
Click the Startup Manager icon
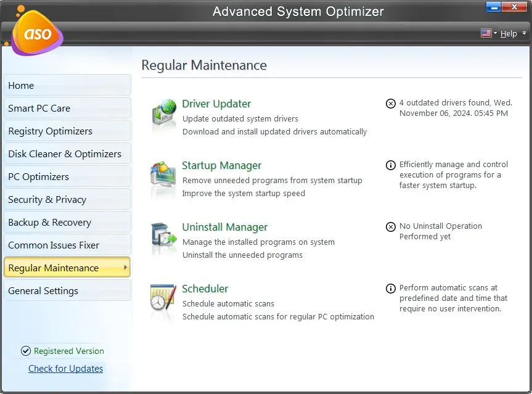(x=163, y=178)
